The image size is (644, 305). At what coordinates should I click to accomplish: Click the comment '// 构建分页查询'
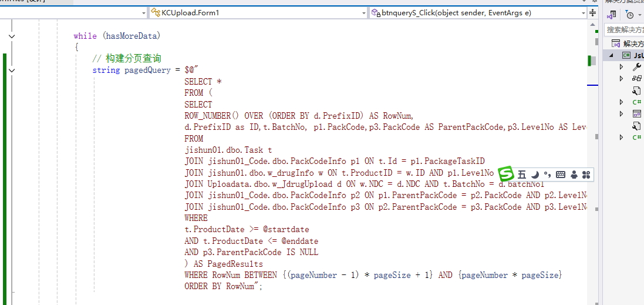126,59
